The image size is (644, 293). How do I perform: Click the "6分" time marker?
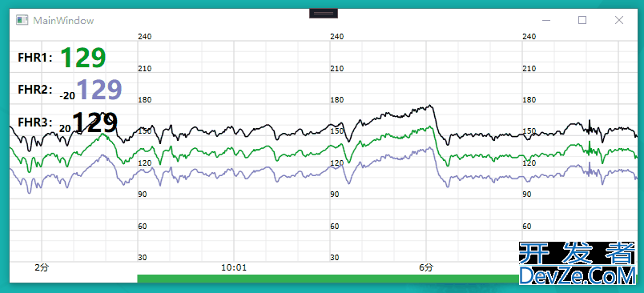coord(426,268)
